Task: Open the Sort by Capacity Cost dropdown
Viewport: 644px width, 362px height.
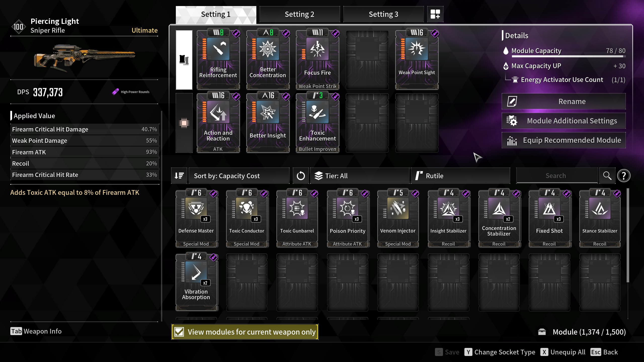Action: 239,176
